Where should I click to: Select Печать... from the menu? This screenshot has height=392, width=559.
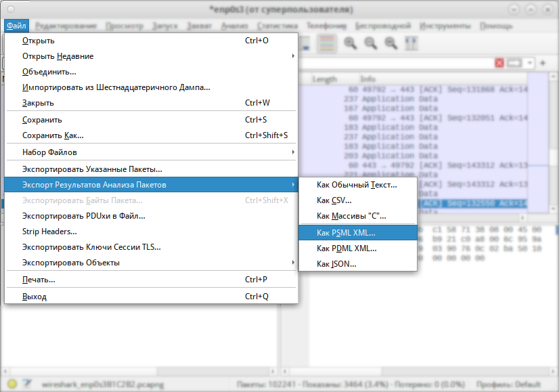(151, 280)
